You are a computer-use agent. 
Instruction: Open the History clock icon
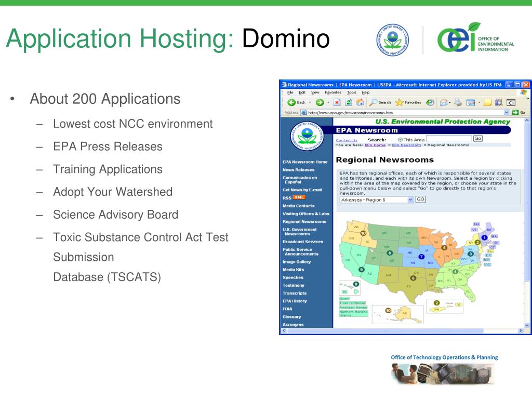(x=430, y=102)
